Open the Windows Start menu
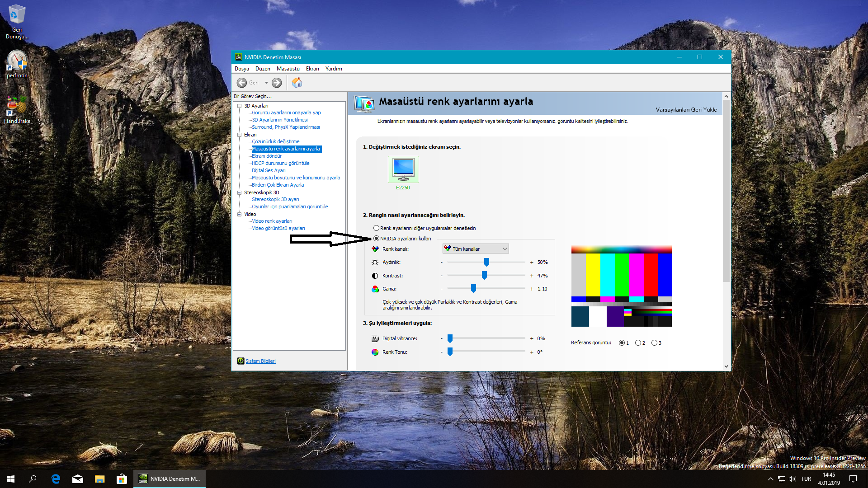This screenshot has height=488, width=868. (11, 479)
